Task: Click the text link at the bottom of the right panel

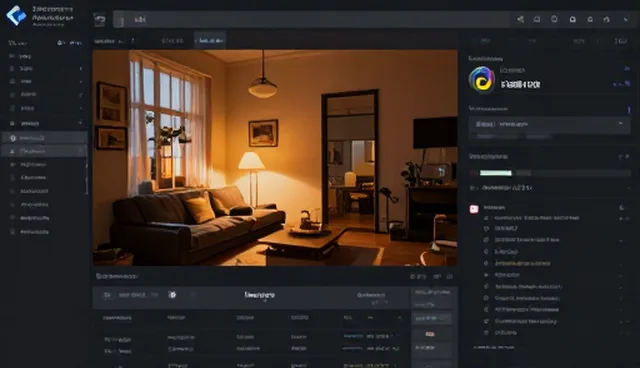Action: click(493, 348)
